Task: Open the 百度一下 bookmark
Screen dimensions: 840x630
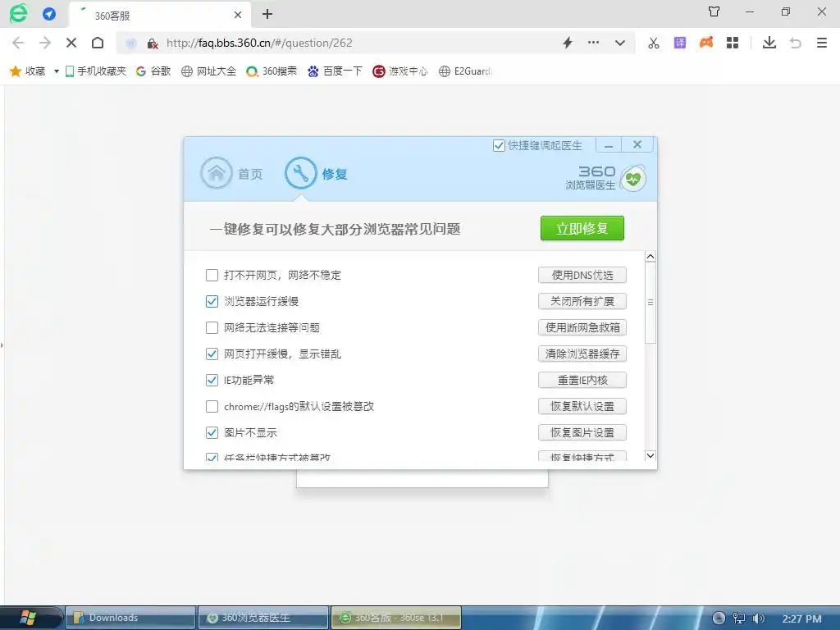Action: pos(336,71)
